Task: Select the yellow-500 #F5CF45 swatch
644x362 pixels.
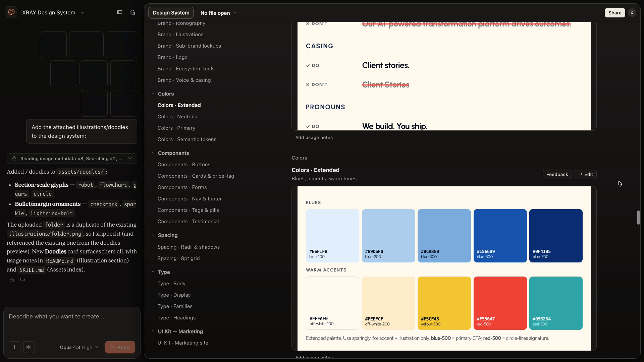Action: point(444,303)
